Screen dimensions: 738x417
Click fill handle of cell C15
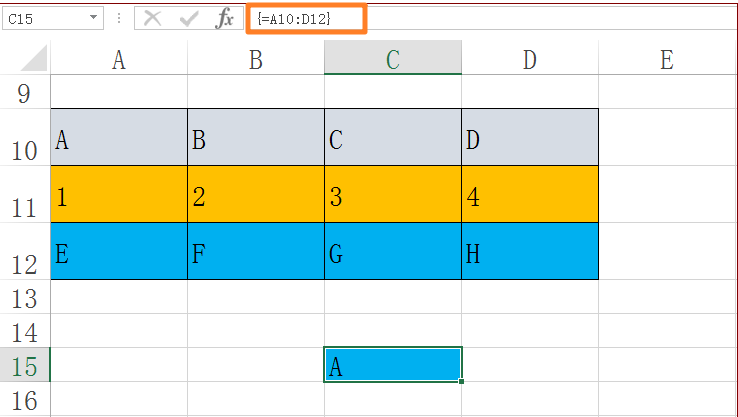tap(461, 381)
